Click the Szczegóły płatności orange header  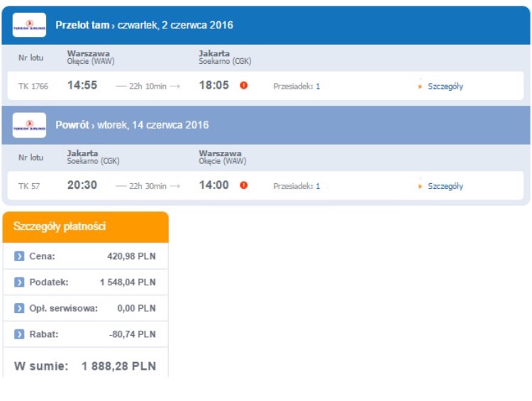[x=86, y=227]
